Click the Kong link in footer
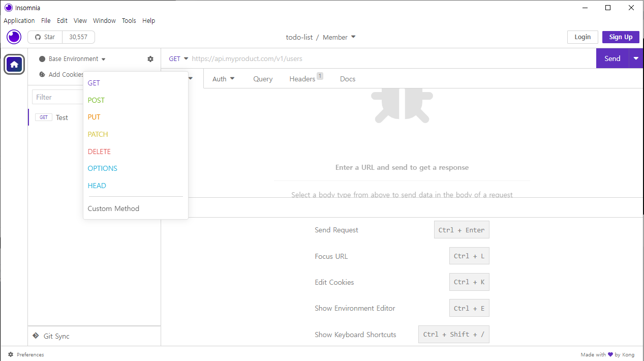Screen dimensions: 644x361 pos(628,355)
